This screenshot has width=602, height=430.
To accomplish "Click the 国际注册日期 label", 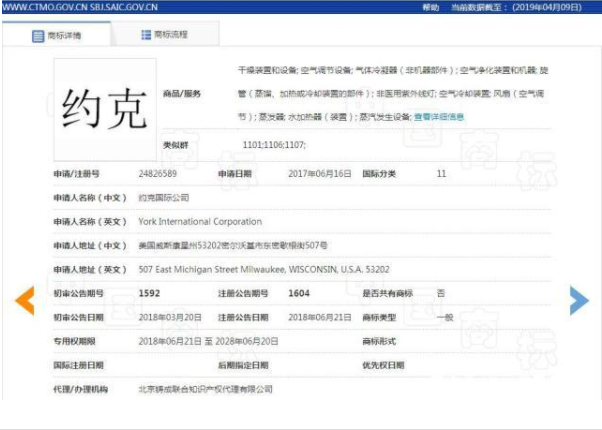I will click(x=78, y=365).
